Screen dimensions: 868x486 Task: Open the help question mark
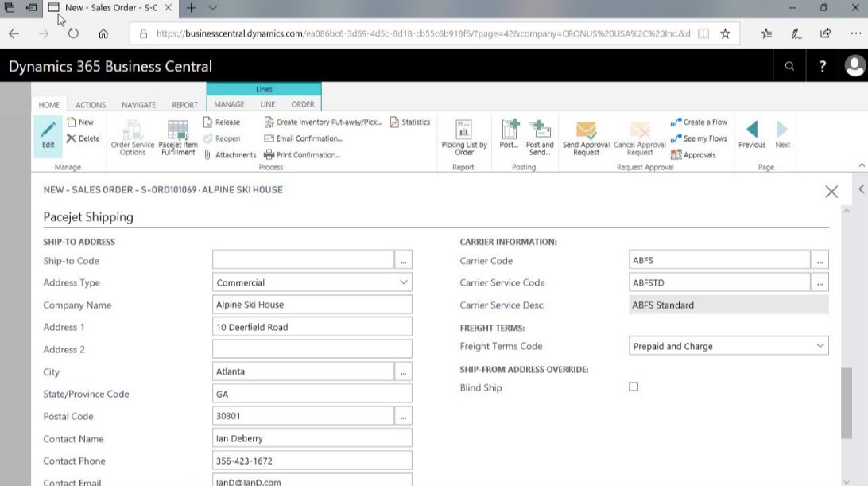coord(823,66)
